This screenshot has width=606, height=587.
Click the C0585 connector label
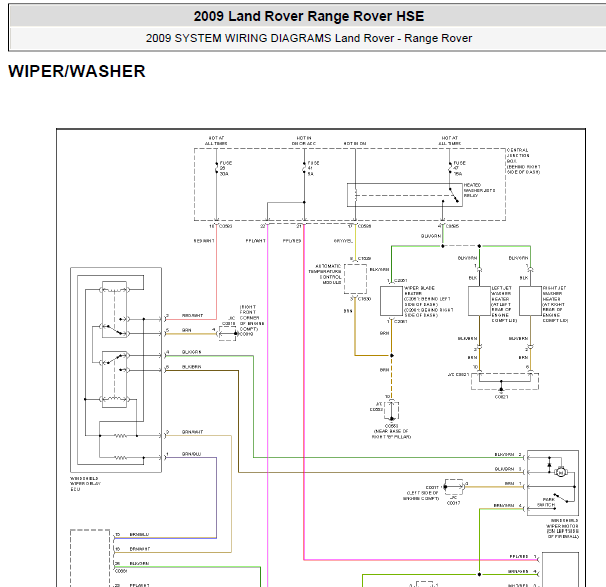click(x=452, y=226)
